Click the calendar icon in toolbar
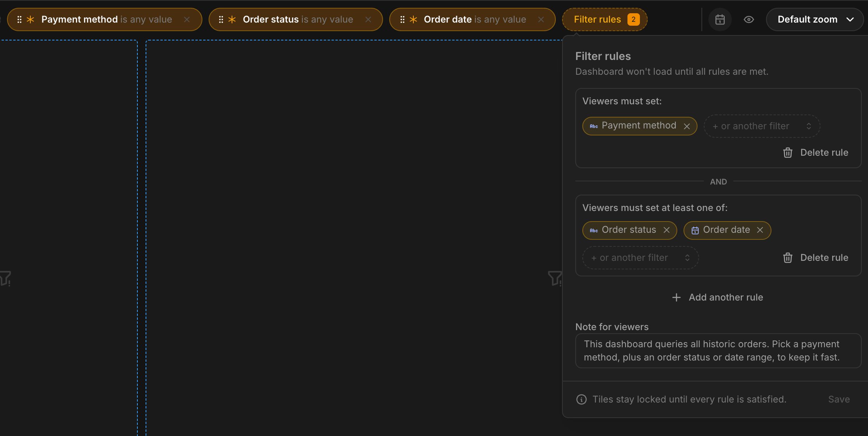Image resolution: width=868 pixels, height=436 pixels. [x=720, y=19]
